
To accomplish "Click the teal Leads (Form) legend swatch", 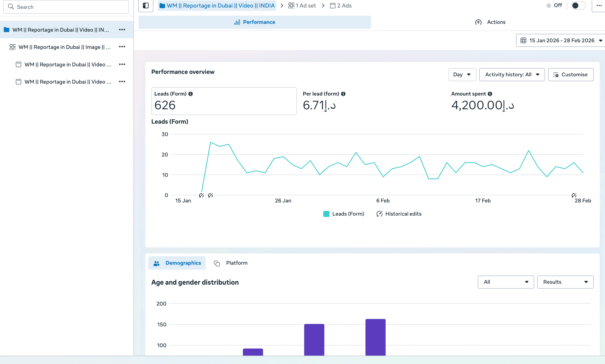I will pos(326,214).
